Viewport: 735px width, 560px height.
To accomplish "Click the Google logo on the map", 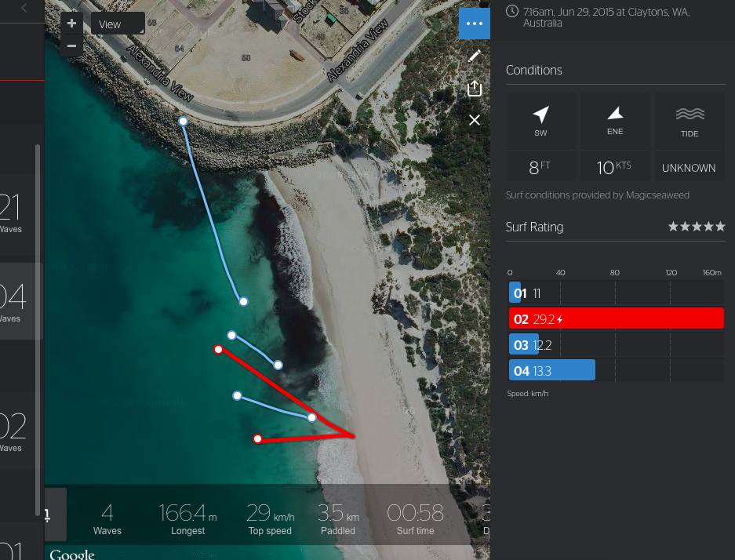I will (72, 554).
